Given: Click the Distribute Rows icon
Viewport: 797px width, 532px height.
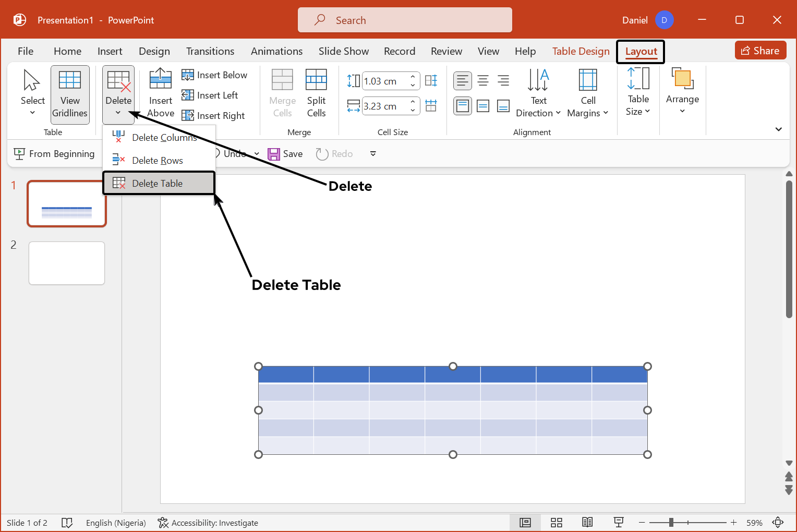Looking at the screenshot, I should pos(431,81).
